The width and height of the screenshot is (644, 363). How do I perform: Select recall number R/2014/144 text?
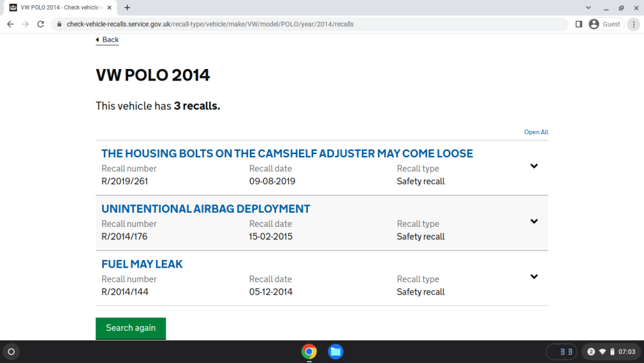point(125,292)
